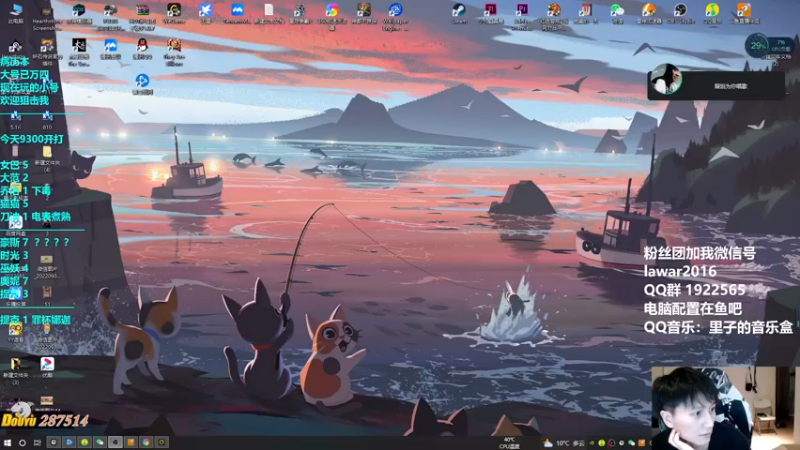The image size is (800, 450).
Task: Switch to the colorful browser taskbar app
Action: [x=146, y=442]
